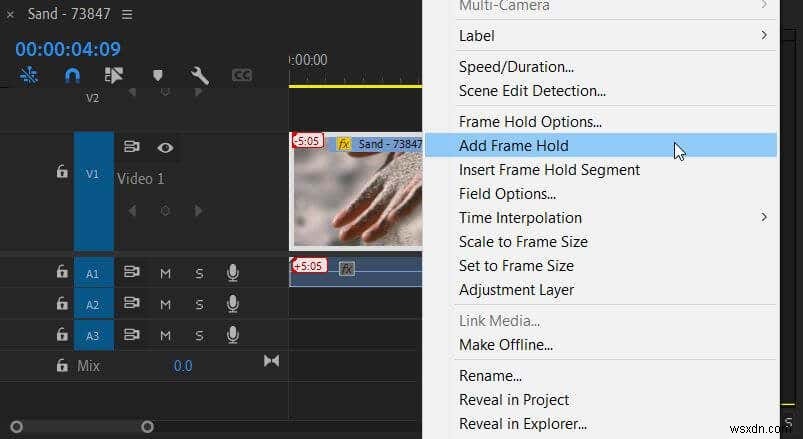Viewport: 803px width, 439px height.
Task: Click the +5:05 out-of-sync indicator on audio
Action: (x=309, y=265)
